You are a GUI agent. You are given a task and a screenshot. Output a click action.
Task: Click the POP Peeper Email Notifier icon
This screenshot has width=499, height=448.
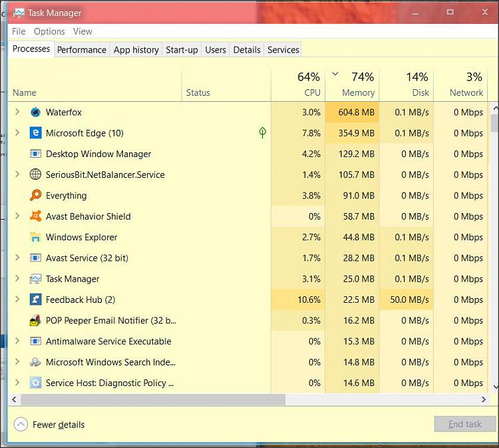(35, 320)
